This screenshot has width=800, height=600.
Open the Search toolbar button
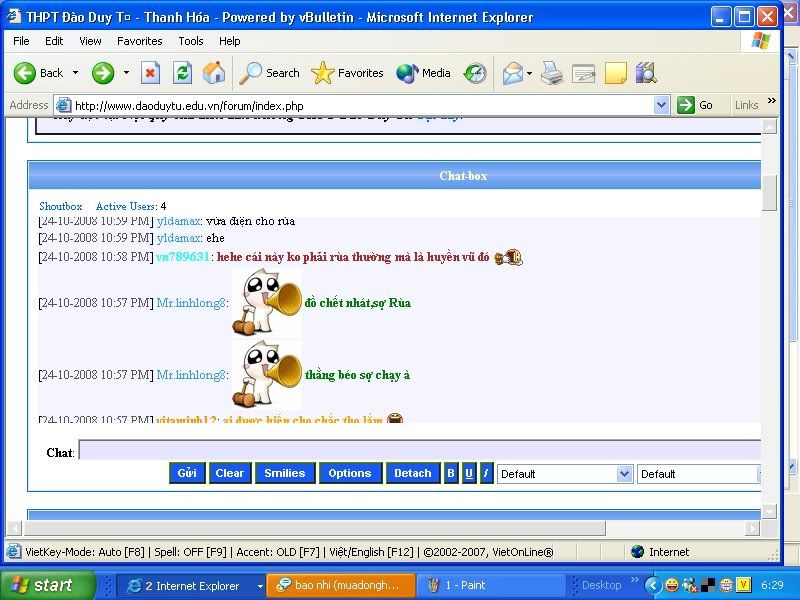pos(270,73)
